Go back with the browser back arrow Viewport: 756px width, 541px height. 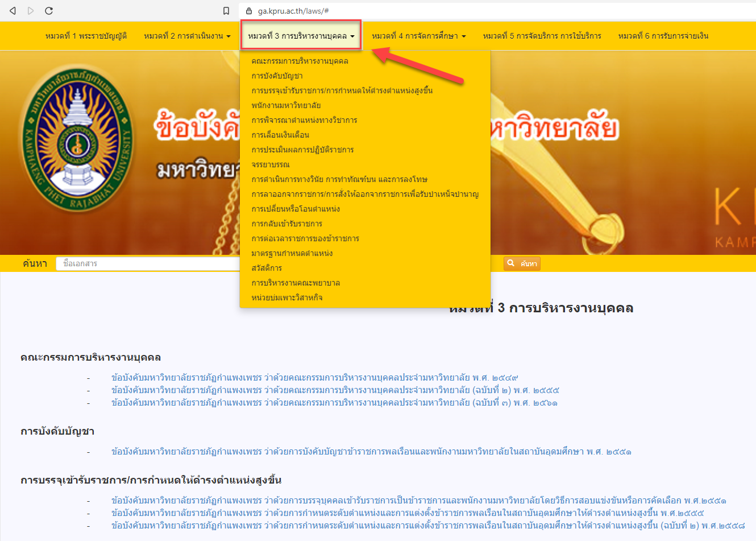[13, 11]
